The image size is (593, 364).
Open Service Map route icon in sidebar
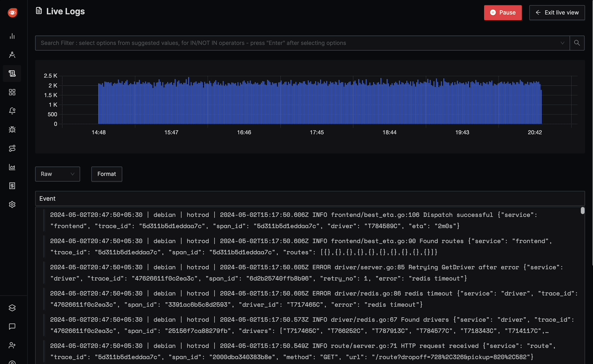tap(12, 148)
